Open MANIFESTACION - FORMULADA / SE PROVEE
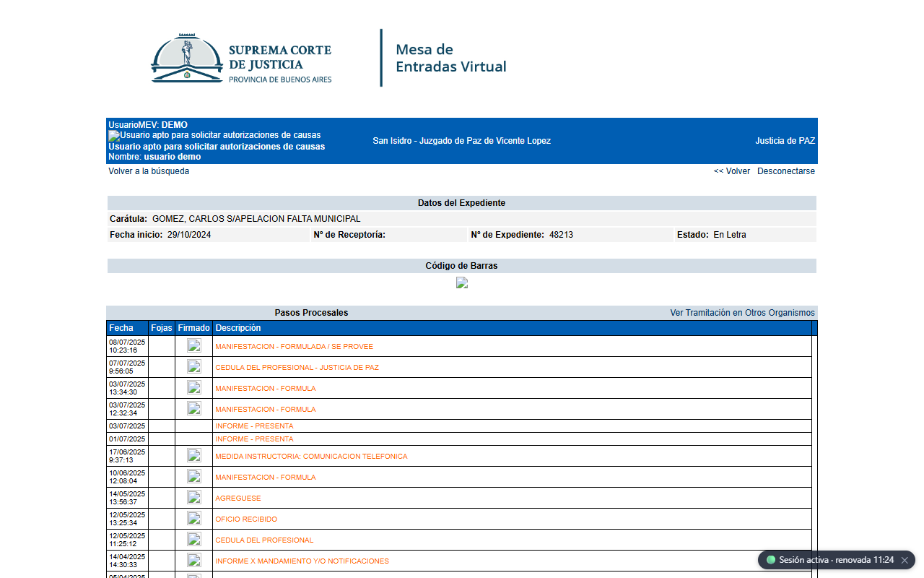924x578 pixels. pyautogui.click(x=295, y=347)
